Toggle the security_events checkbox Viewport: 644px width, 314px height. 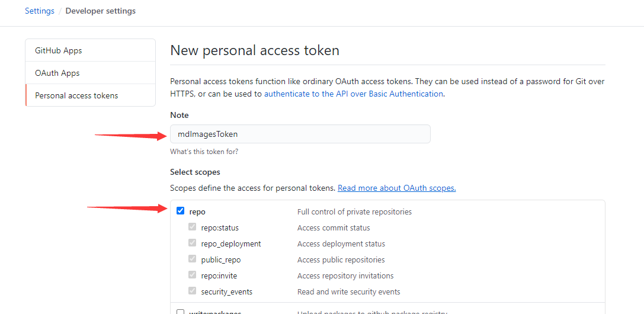click(x=192, y=291)
